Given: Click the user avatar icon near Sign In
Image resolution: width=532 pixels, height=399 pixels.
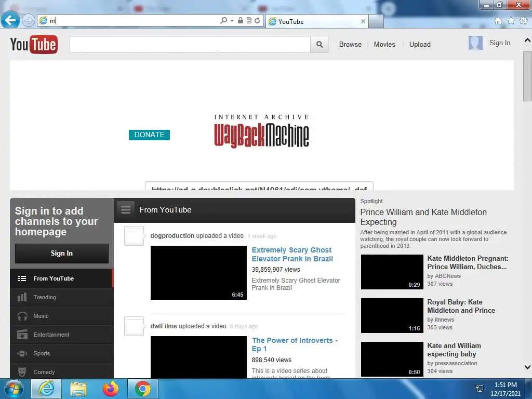Looking at the screenshot, I should [475, 43].
